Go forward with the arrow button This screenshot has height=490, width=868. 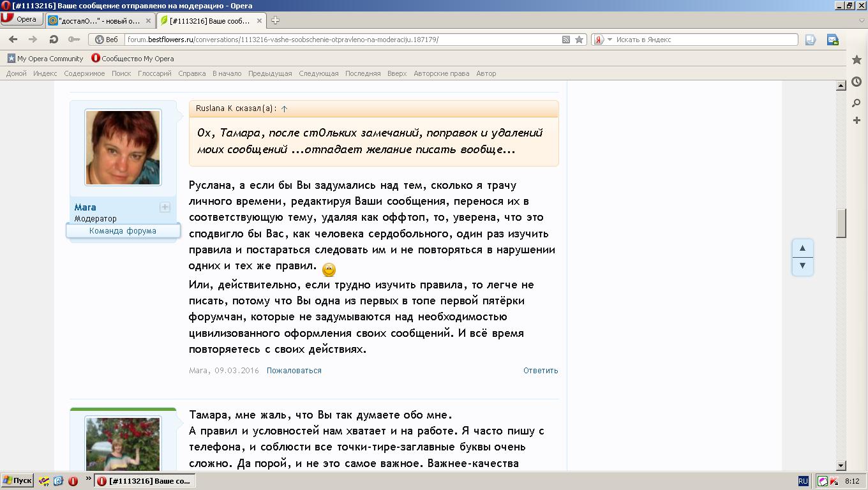(x=33, y=40)
